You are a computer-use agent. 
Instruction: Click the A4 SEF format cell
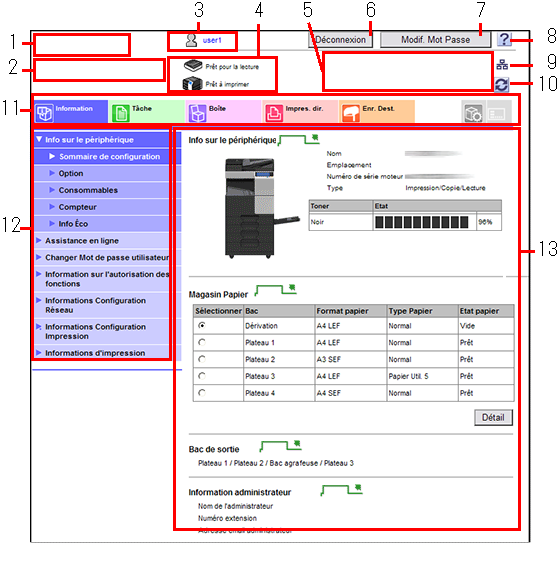(x=350, y=393)
